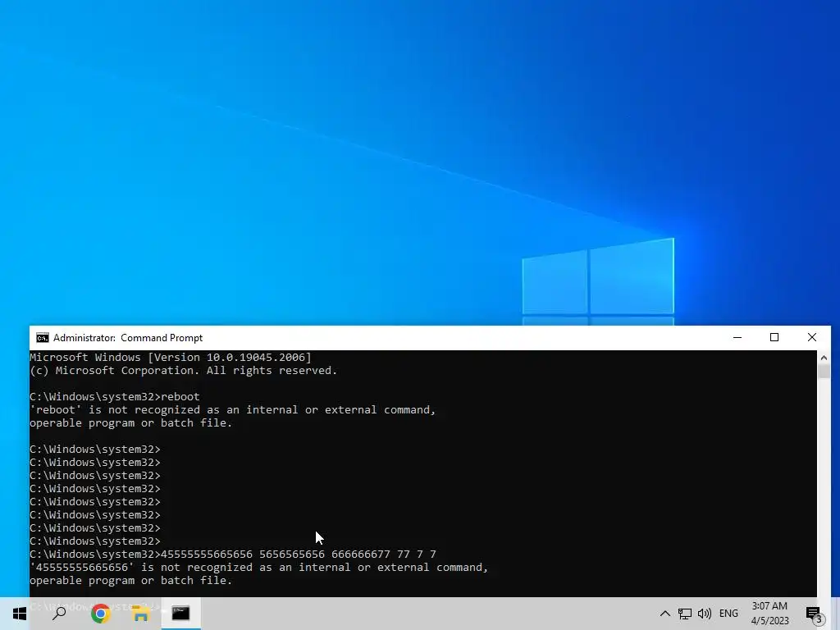Minimize the Command Prompt window

click(737, 337)
